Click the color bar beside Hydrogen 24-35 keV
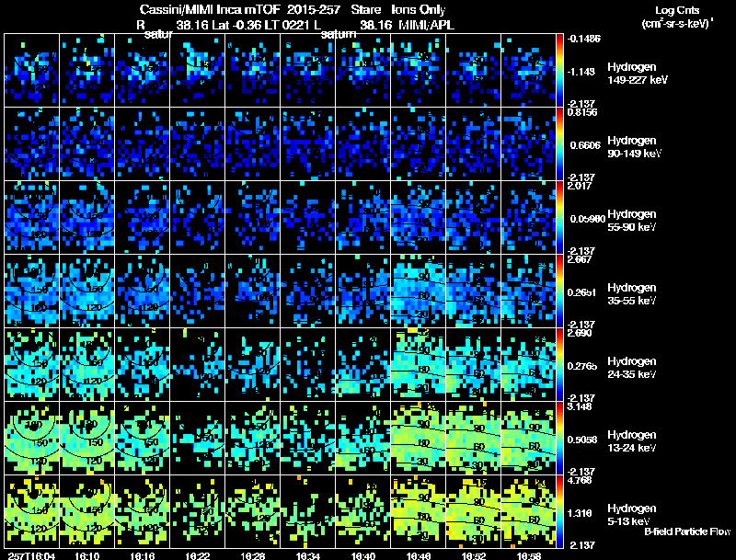This screenshot has width=736, height=560. click(x=559, y=365)
